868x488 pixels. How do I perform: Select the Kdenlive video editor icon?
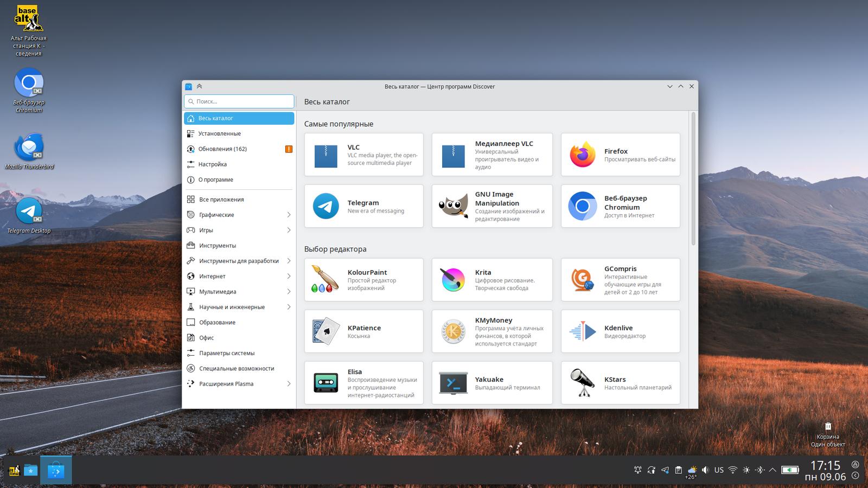(583, 331)
